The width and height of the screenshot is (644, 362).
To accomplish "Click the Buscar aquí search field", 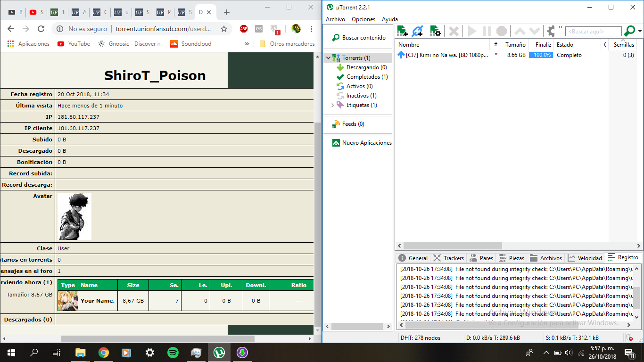I will (593, 32).
